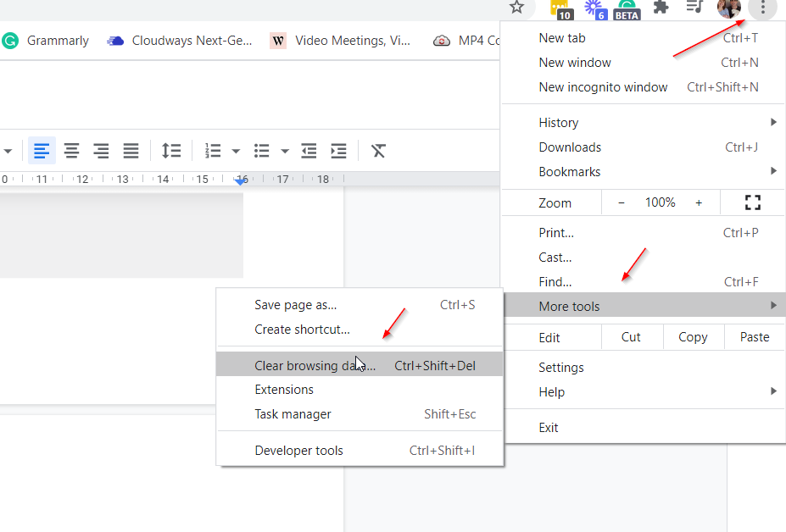
Task: Click the media control music icon
Action: [x=694, y=7]
